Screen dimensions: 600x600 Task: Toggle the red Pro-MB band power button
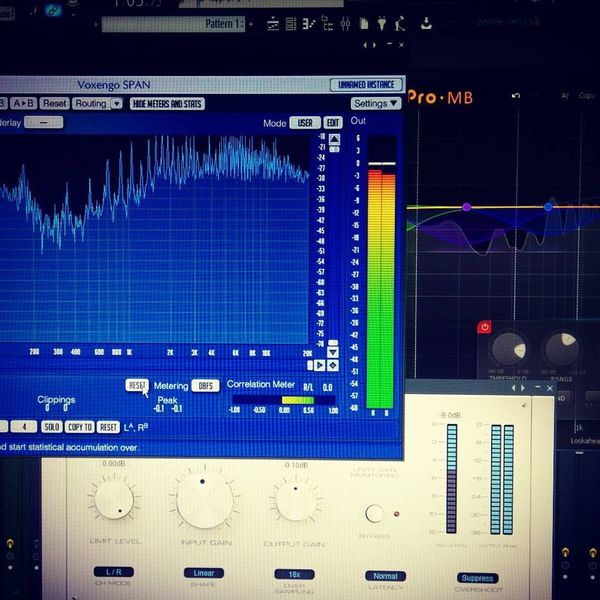[484, 327]
